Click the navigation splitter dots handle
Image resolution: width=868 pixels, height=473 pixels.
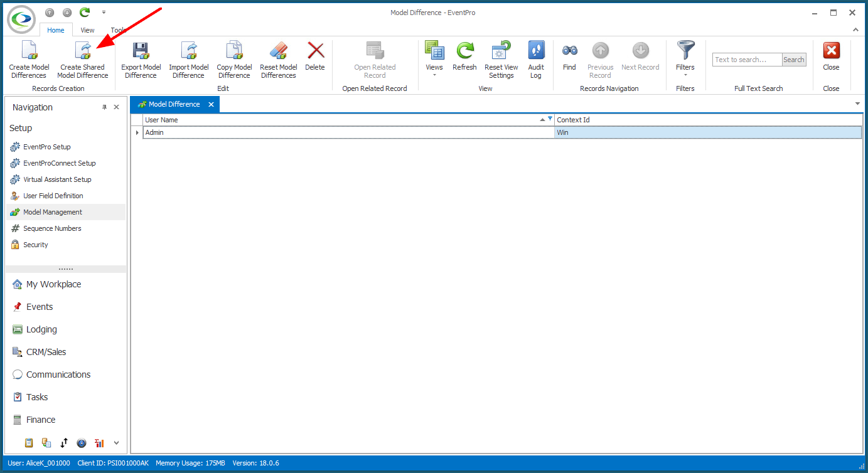click(66, 268)
